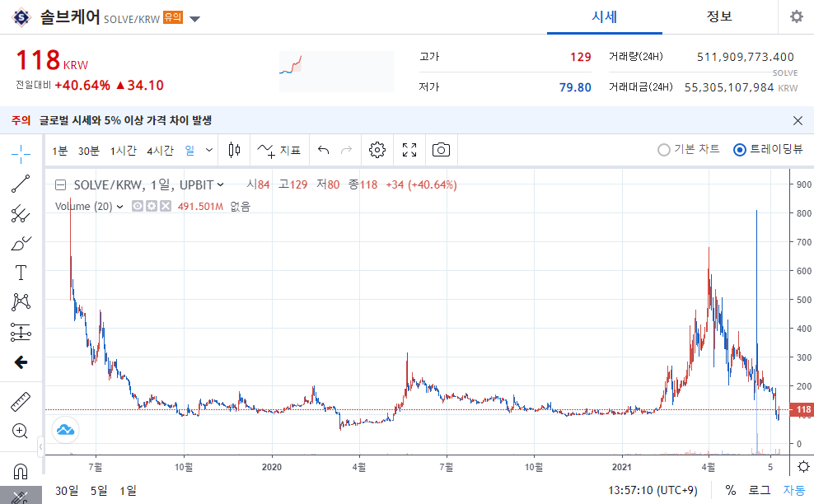Select the XABCD pattern tool
Image resolution: width=814 pixels, height=504 pixels.
21,302
